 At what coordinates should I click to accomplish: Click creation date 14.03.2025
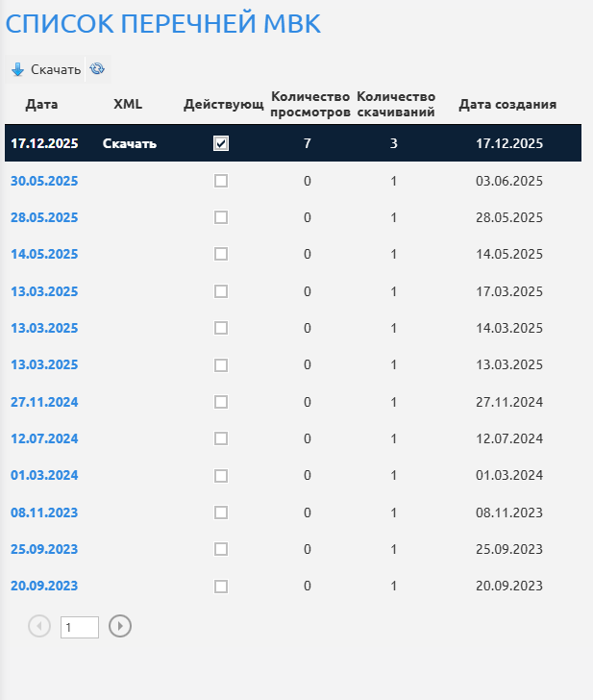point(509,328)
